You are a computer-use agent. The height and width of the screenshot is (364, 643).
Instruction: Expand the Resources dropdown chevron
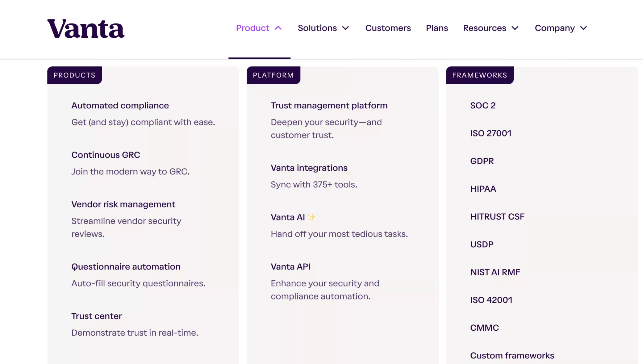pos(515,28)
